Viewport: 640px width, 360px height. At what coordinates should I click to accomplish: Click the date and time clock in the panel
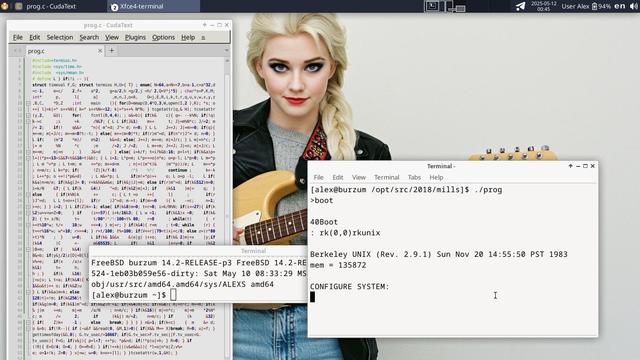(543, 6)
